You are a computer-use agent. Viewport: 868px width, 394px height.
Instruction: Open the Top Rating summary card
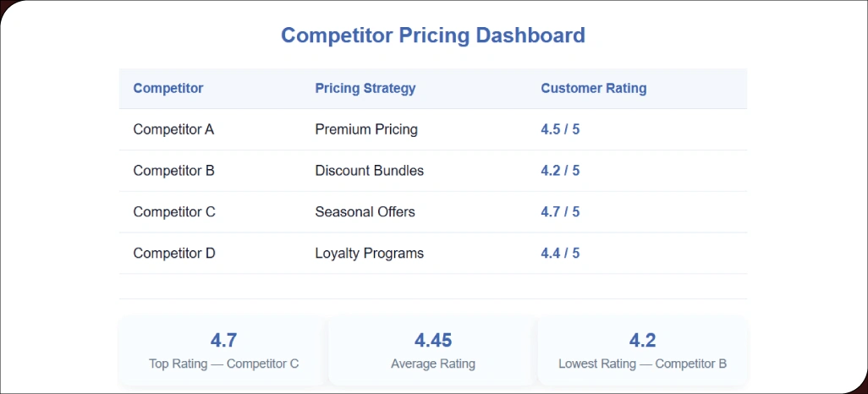223,351
